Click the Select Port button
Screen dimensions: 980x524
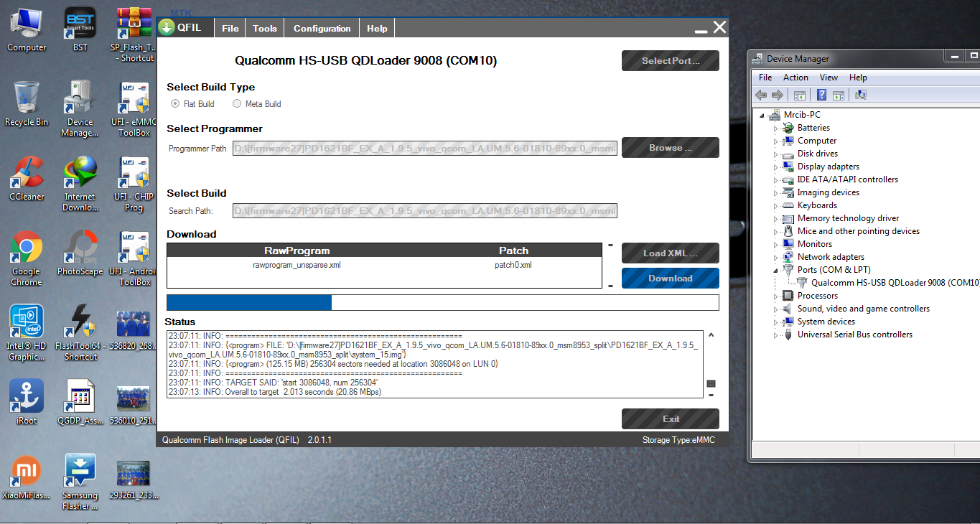click(671, 61)
